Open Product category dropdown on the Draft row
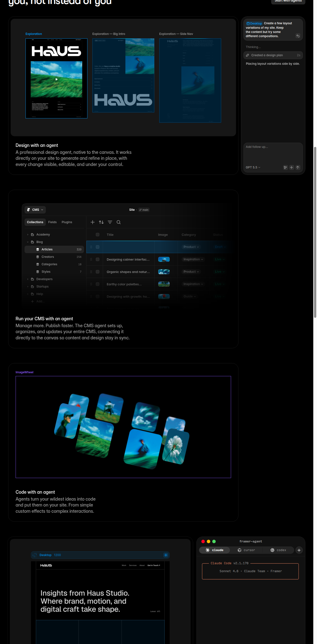Screen dimensions: 317x644 (x=191, y=247)
